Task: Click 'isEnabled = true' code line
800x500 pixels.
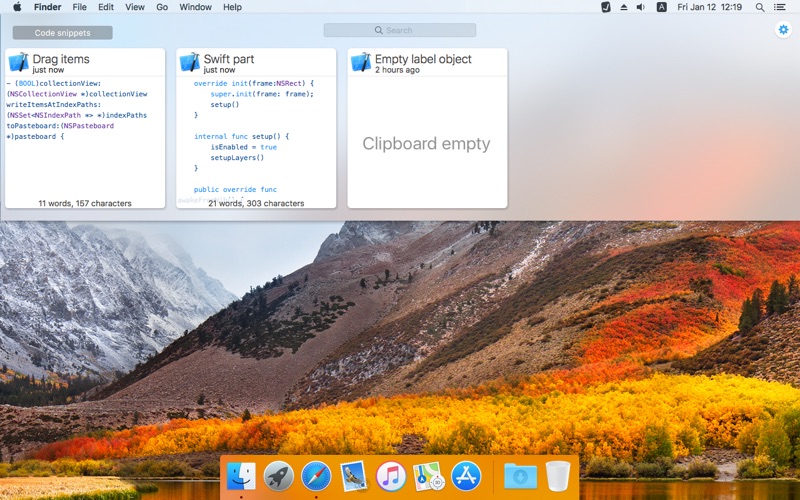Action: click(243, 147)
